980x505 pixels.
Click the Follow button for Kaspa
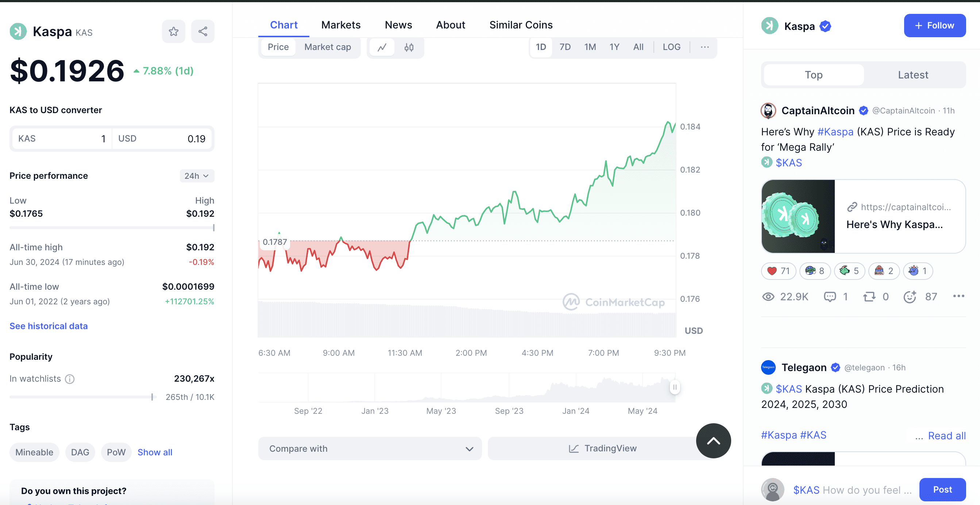coord(934,26)
